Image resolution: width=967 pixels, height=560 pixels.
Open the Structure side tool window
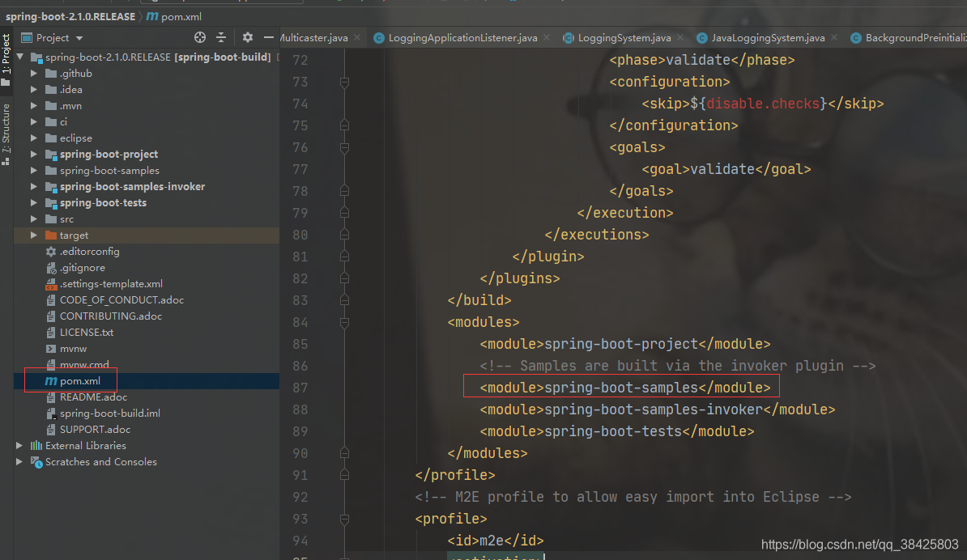click(x=6, y=134)
